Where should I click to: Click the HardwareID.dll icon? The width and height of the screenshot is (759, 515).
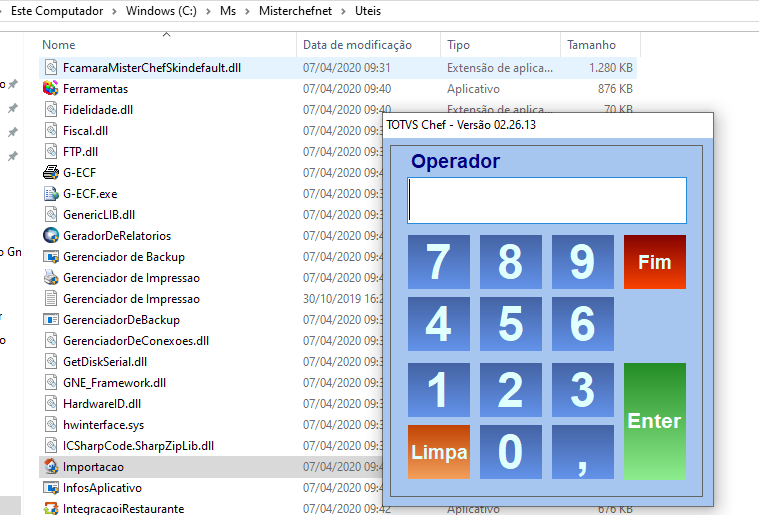51,404
